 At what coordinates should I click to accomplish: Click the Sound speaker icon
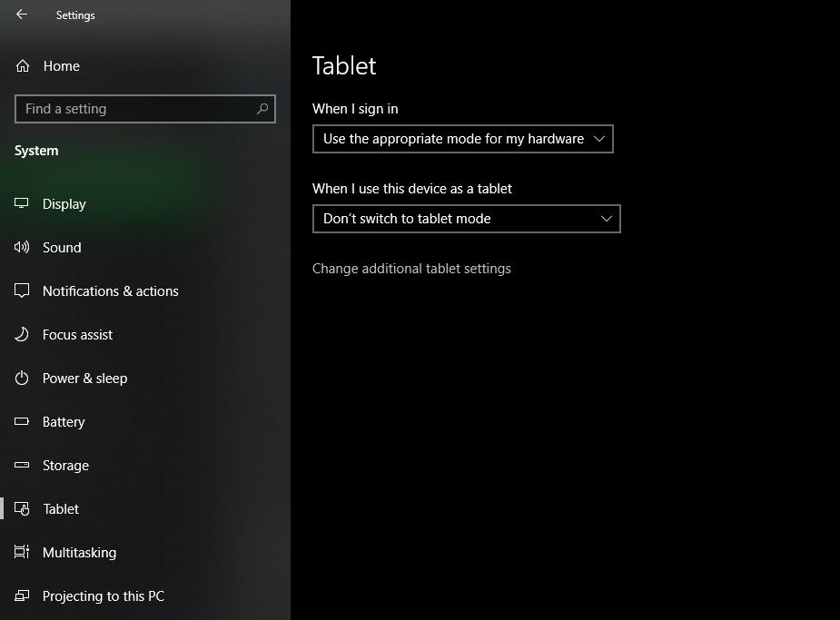pos(21,247)
